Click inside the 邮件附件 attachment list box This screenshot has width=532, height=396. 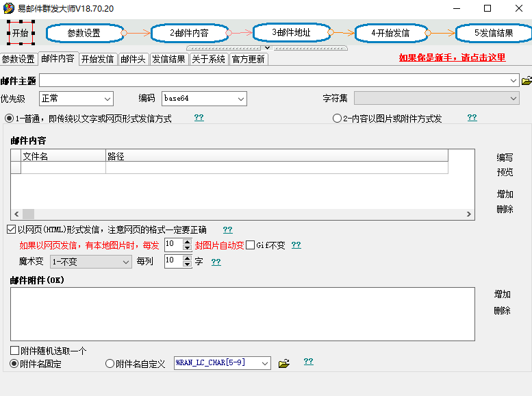[242, 314]
